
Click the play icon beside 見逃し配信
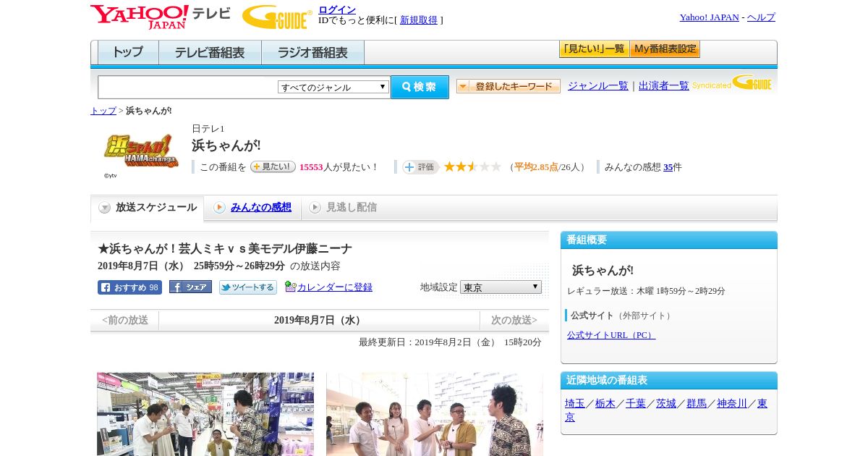coord(315,208)
